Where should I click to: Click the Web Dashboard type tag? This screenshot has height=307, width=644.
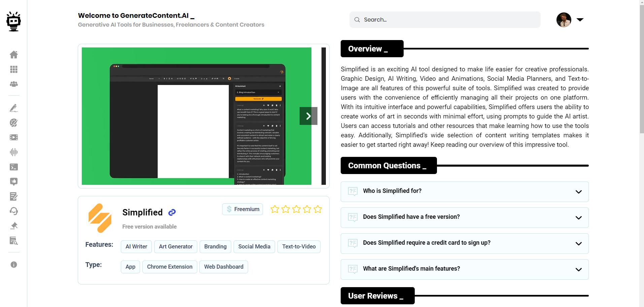(224, 267)
